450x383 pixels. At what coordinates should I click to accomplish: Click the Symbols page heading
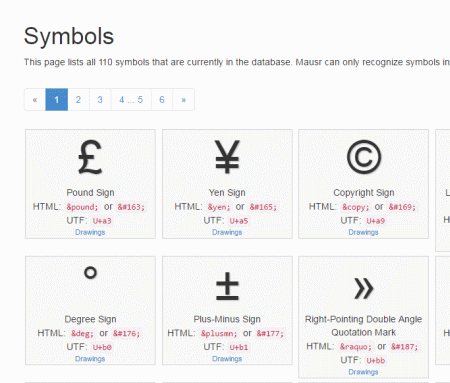coord(69,36)
